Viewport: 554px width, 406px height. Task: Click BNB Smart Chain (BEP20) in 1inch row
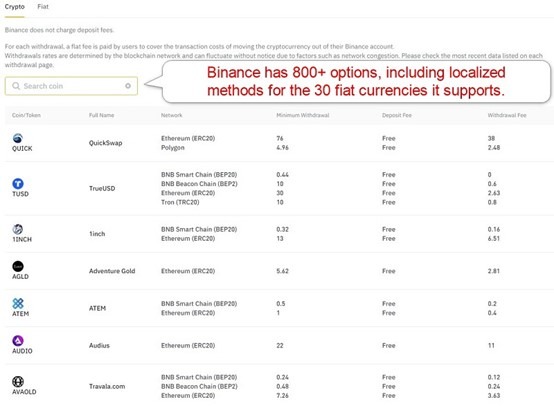pyautogui.click(x=199, y=229)
